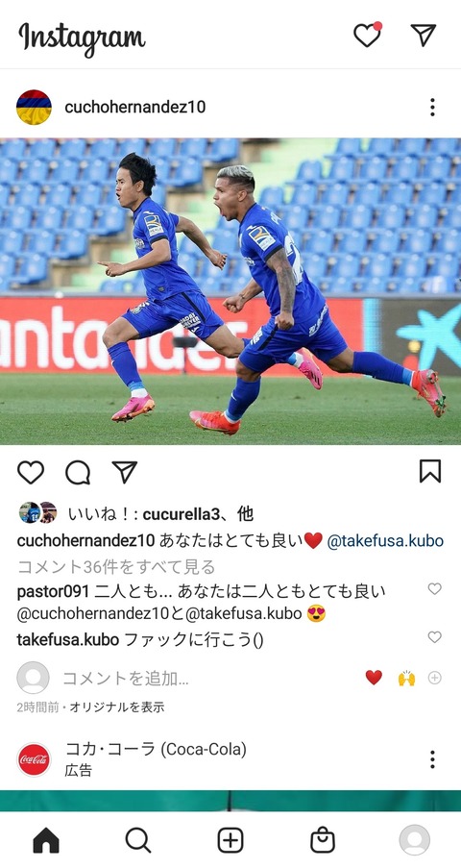Share the post using the send icon
This screenshot has width=461, height=868.
(125, 472)
